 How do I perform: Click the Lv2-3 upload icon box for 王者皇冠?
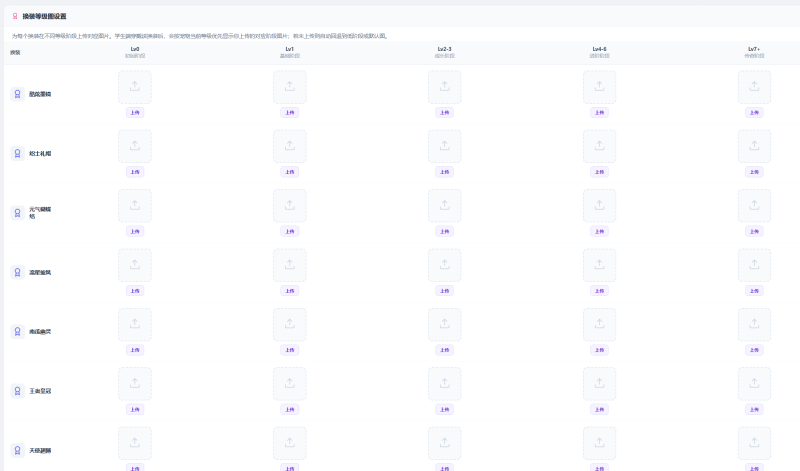click(445, 384)
